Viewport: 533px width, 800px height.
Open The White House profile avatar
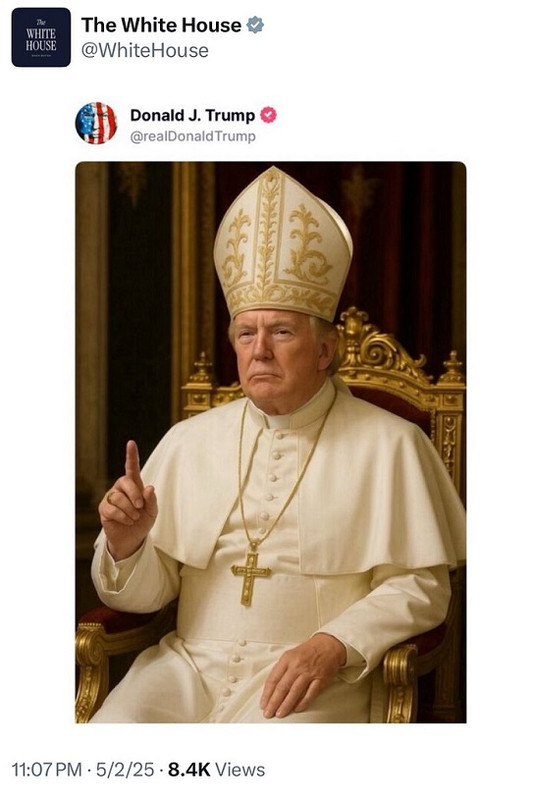click(x=41, y=37)
